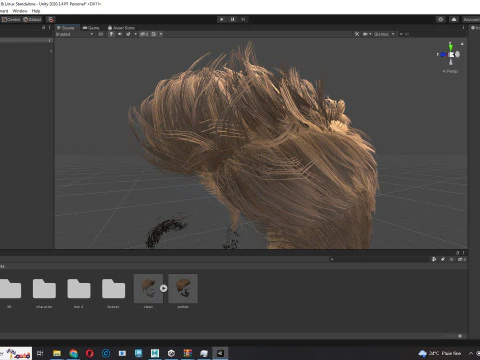This screenshot has width=480, height=360.
Task: Toggle the scene gizmo rotation lock
Action: [x=462, y=44]
